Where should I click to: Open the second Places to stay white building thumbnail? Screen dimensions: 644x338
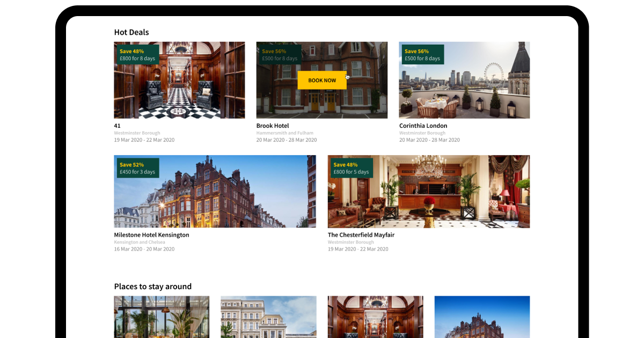click(x=268, y=317)
